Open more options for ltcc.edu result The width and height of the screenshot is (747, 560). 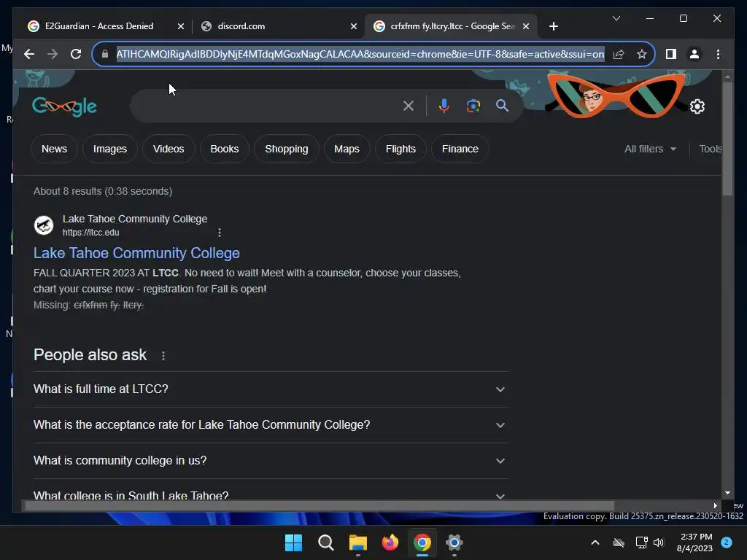pyautogui.click(x=219, y=233)
